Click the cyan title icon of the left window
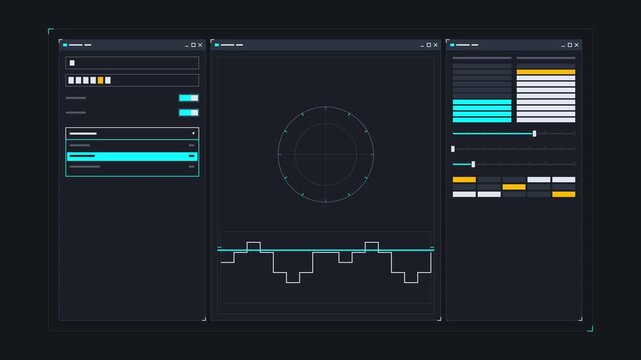This screenshot has width=641, height=360. tap(65, 45)
